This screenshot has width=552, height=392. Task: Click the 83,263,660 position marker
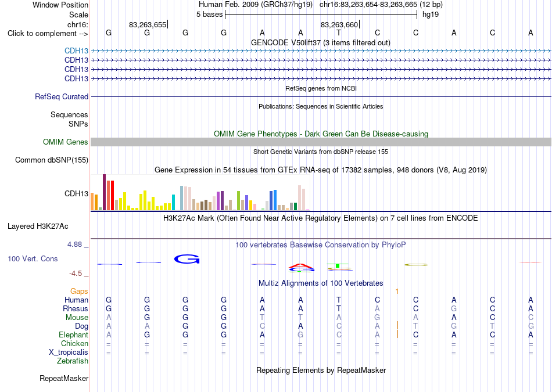click(339, 24)
